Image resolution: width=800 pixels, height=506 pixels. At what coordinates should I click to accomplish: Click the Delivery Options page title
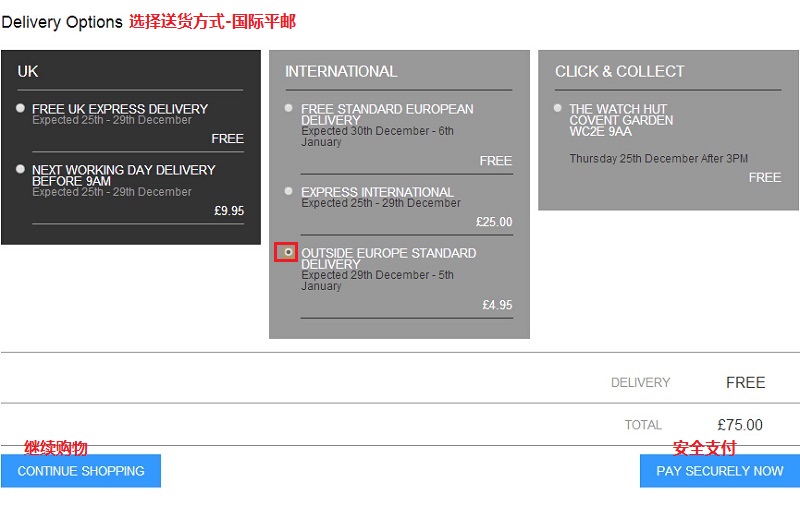[62, 22]
